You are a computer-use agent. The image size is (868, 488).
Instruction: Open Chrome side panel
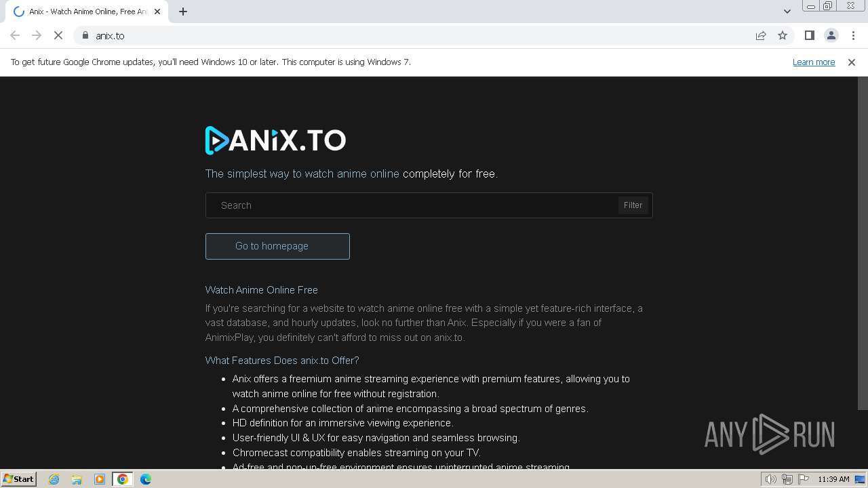pos(809,35)
